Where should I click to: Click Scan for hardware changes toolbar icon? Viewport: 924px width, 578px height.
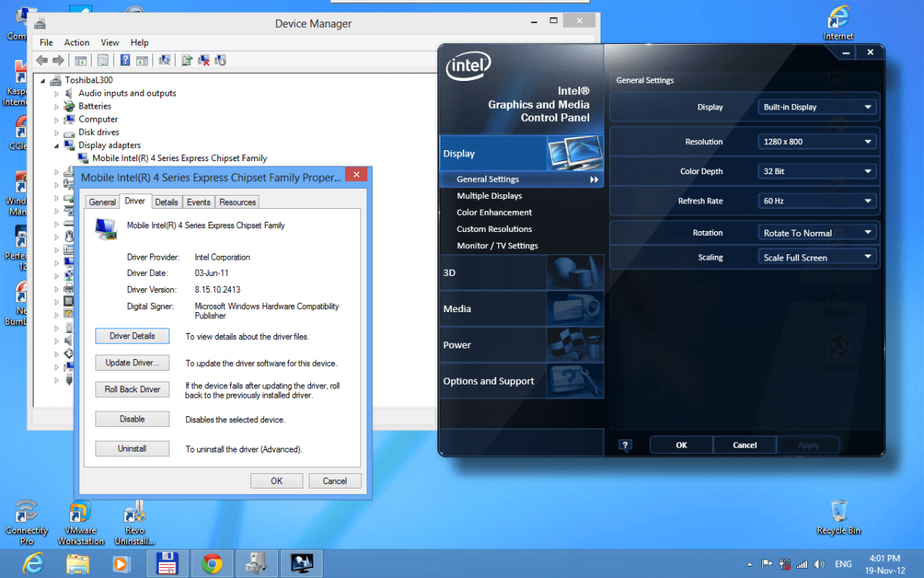pyautogui.click(x=164, y=60)
